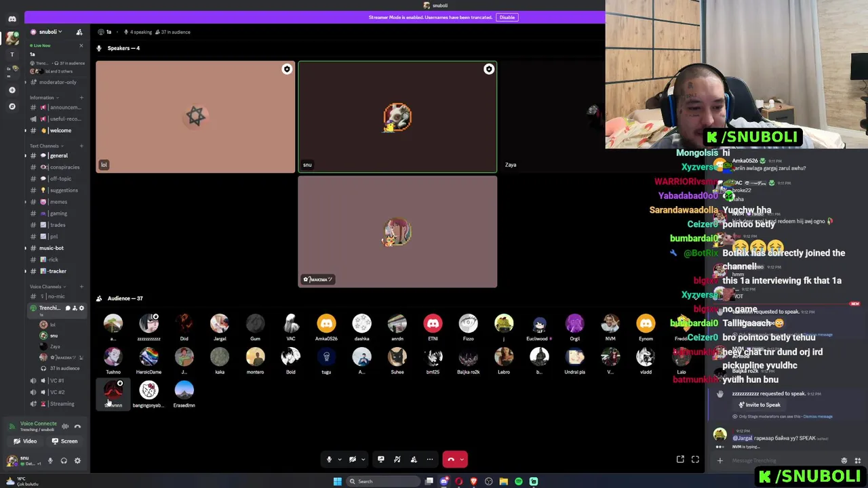Viewport: 868px width, 488px height.
Task: Open Spotify from taskbar
Action: (519, 481)
